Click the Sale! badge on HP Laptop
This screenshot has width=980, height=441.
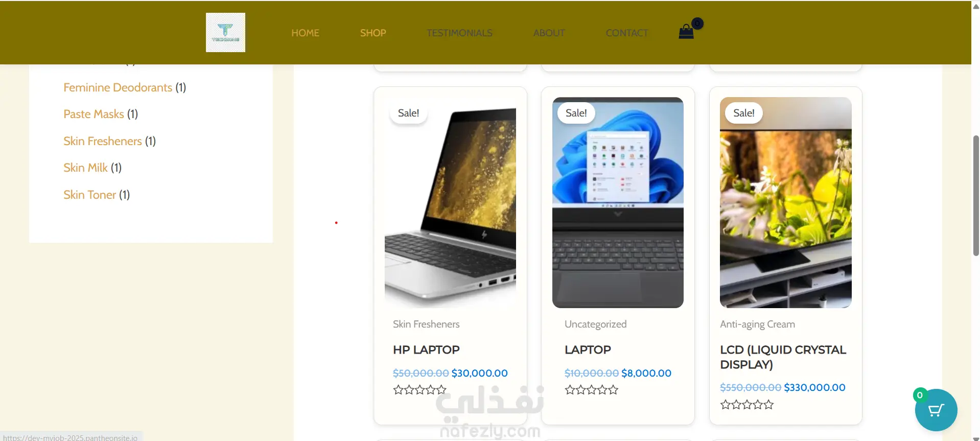pyautogui.click(x=408, y=113)
